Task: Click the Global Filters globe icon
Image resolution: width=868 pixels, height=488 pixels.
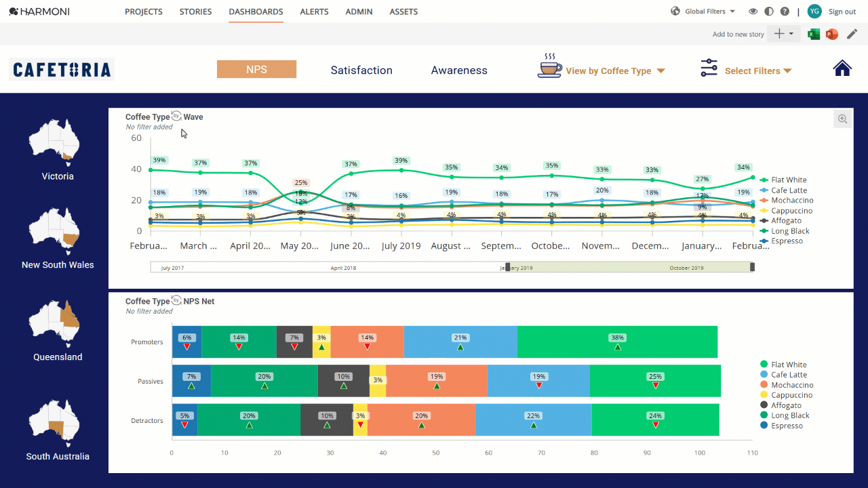Action: pos(675,12)
